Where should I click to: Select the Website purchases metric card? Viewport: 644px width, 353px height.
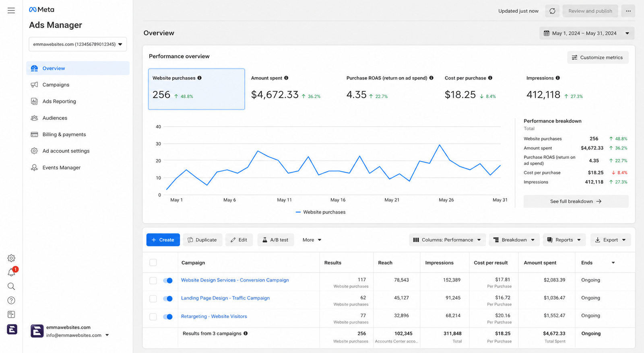[x=196, y=89]
